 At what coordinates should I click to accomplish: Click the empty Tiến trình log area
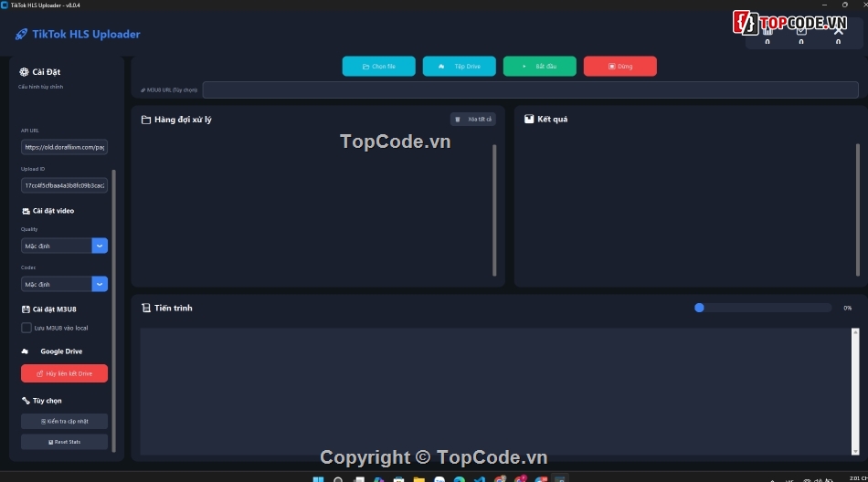point(495,392)
